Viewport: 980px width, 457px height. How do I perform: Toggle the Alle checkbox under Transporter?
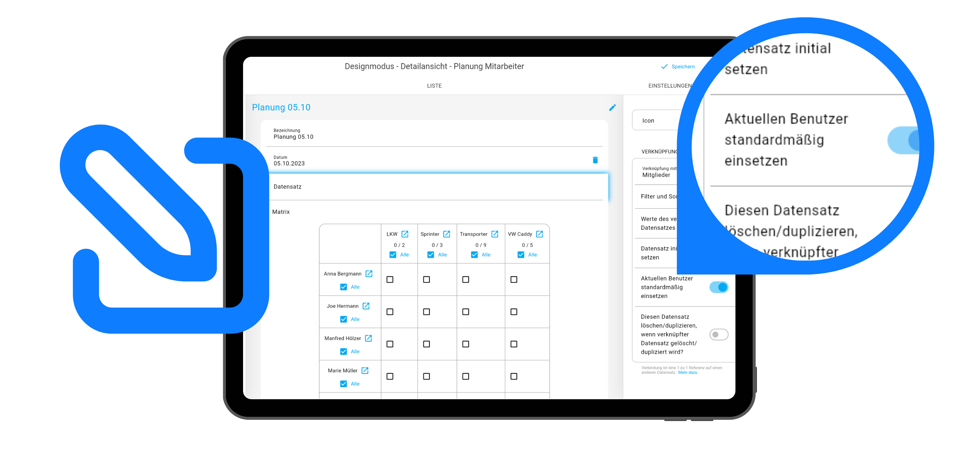[x=474, y=255]
